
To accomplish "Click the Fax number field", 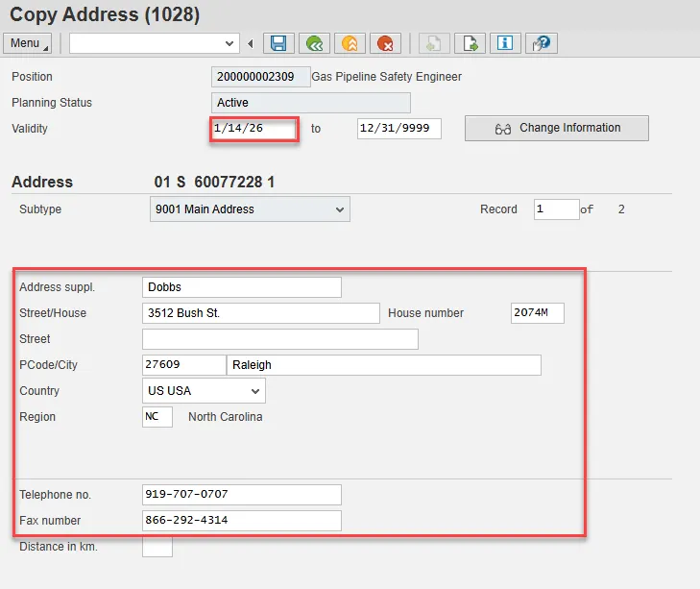I will tap(242, 521).
